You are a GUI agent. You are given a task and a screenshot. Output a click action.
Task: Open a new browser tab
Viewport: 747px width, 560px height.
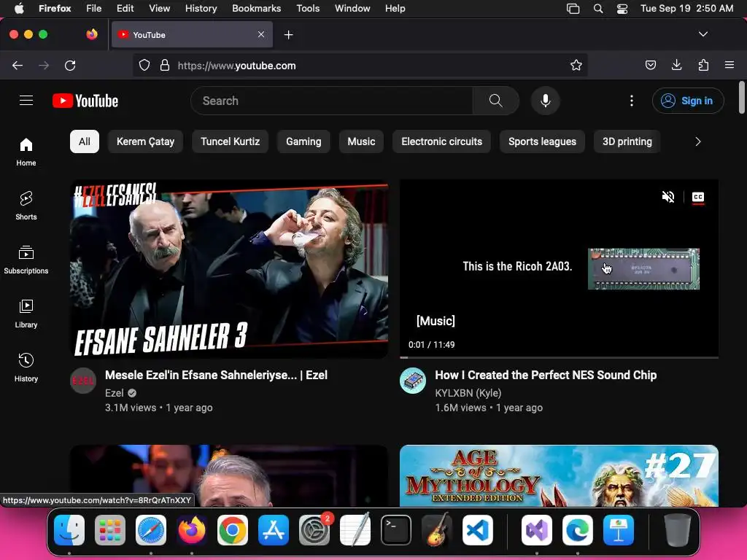point(288,35)
